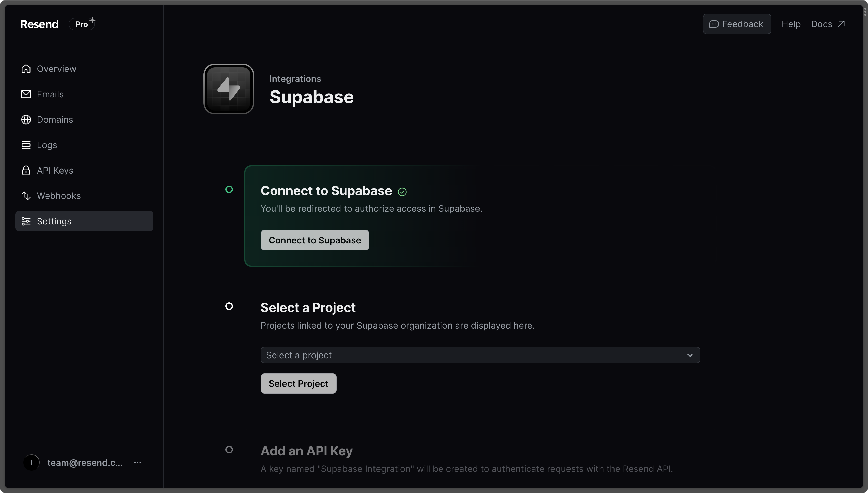Click the Settings sidebar icon
This screenshot has width=868, height=493.
(x=25, y=221)
